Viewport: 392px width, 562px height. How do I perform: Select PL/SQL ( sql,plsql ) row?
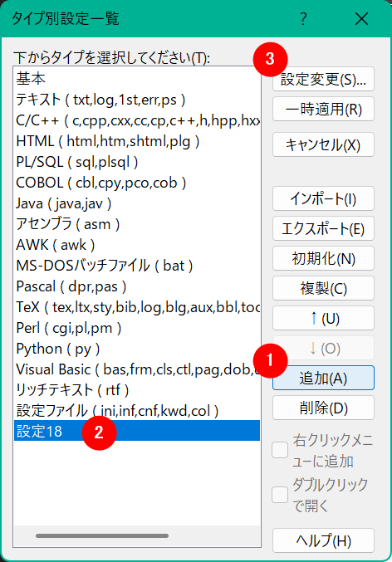point(137,162)
